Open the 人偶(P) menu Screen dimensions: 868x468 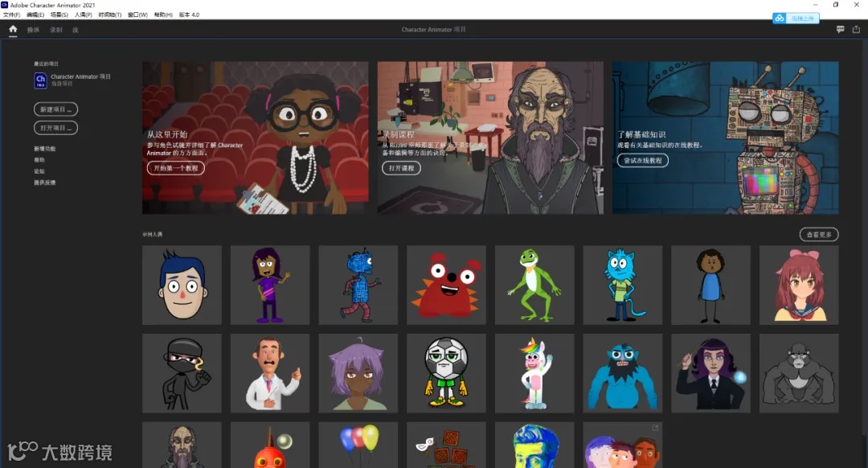pos(84,15)
